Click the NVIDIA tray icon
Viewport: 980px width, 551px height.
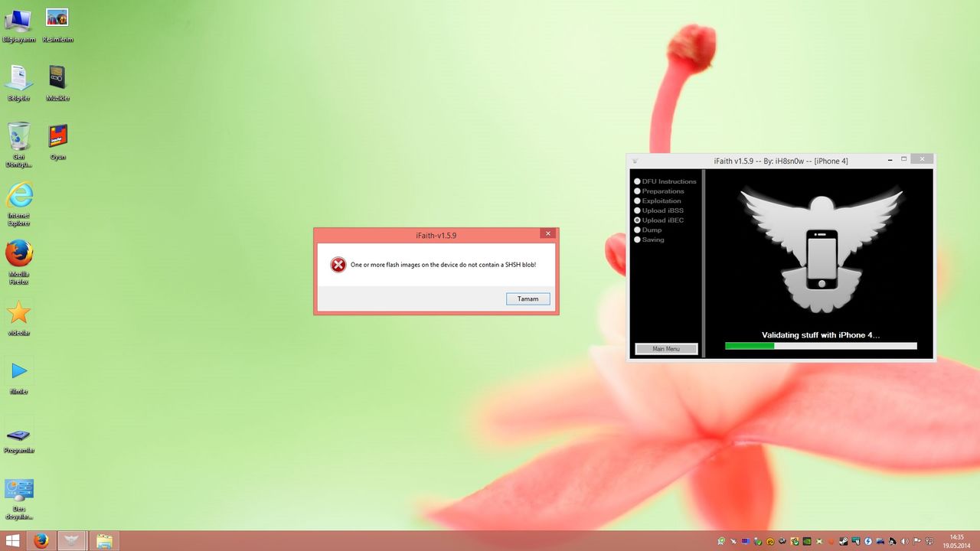(x=807, y=541)
